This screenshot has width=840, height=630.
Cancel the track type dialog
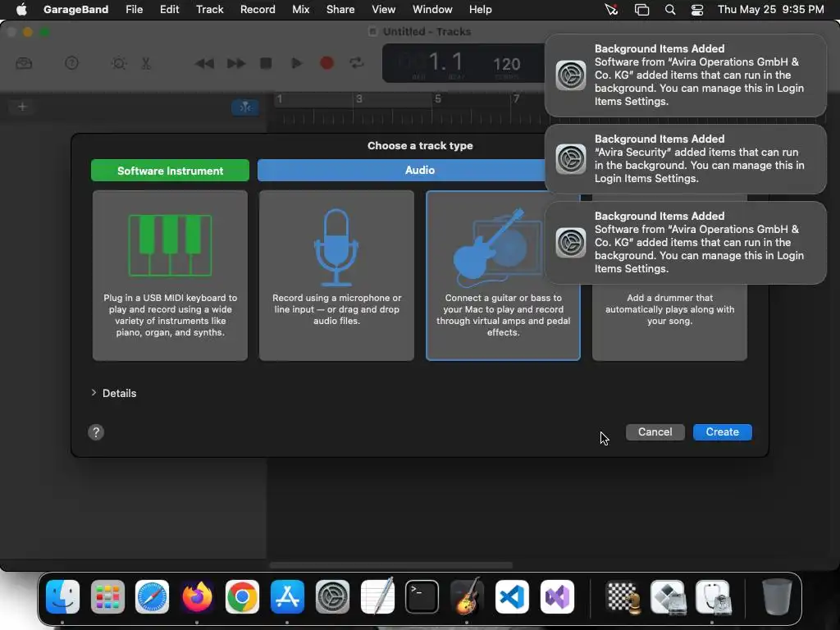click(655, 431)
